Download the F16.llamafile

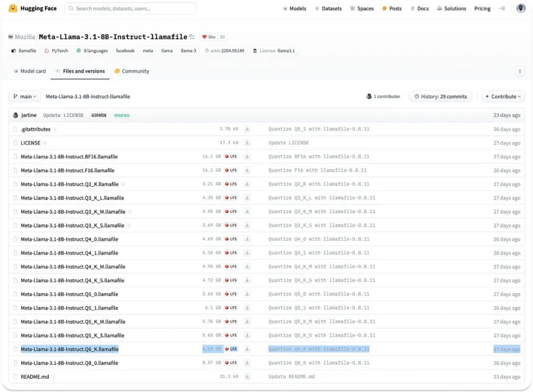click(247, 170)
